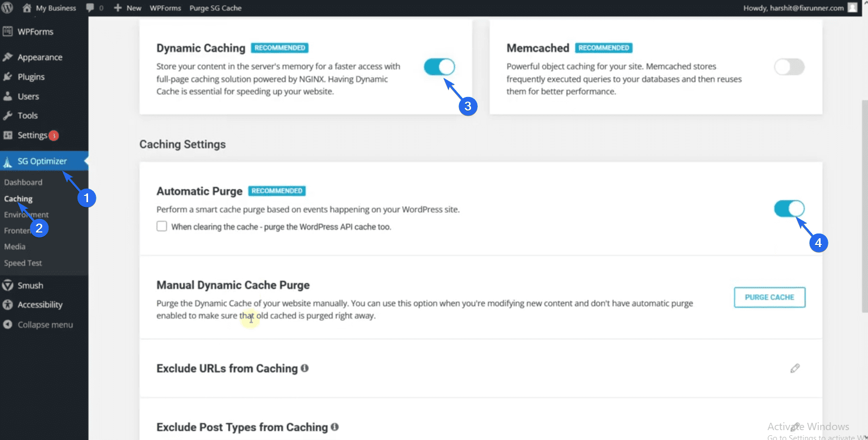Click the Plugins plug icon
868x440 pixels.
(x=8, y=77)
